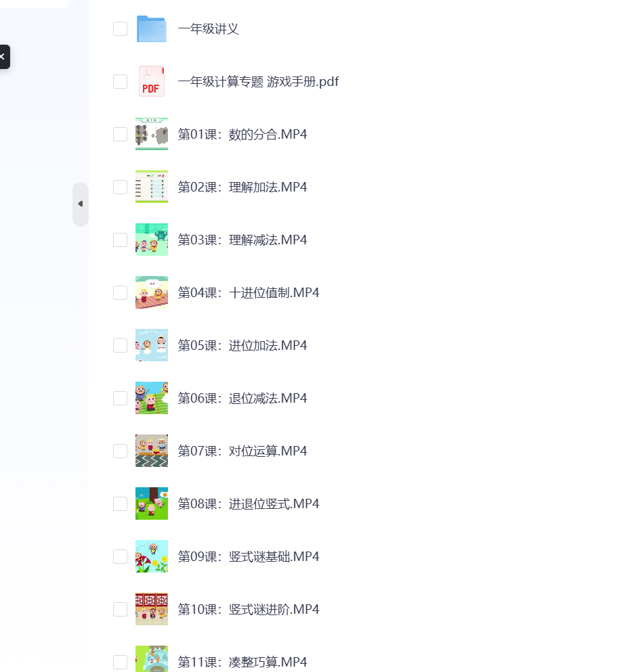
Task: Click the PDF icon for 游戏手册.pdf
Action: pyautogui.click(x=151, y=81)
